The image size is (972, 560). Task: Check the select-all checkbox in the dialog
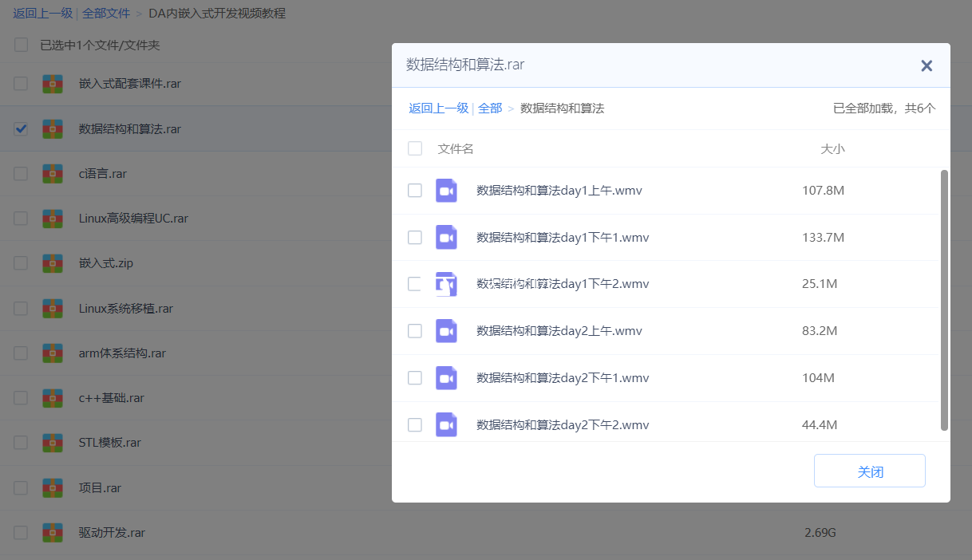pyautogui.click(x=414, y=148)
